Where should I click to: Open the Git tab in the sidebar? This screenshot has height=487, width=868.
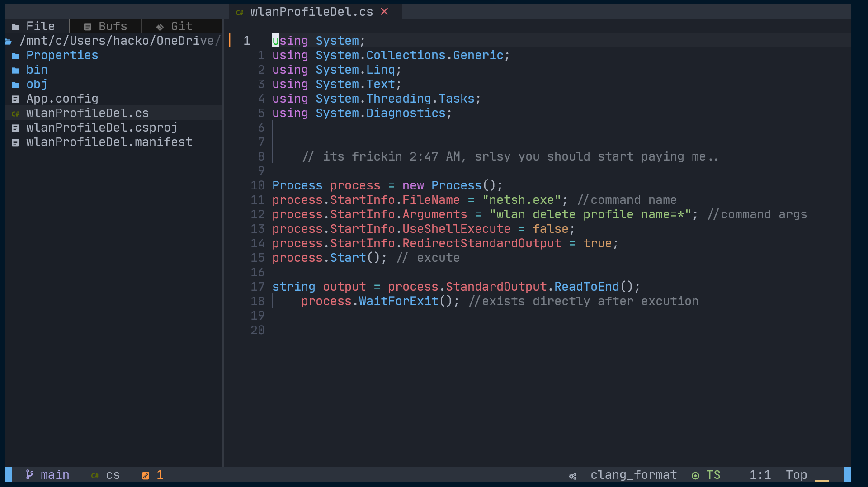175,26
